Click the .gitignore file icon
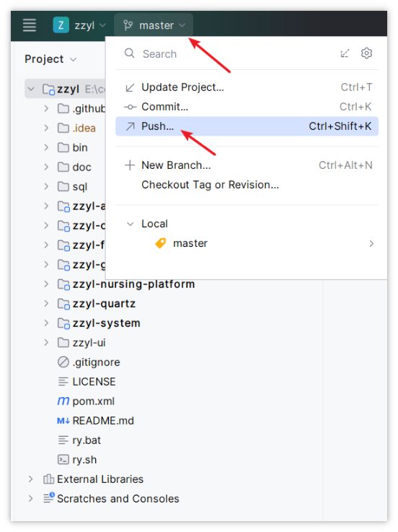Image resolution: width=398 pixels, height=532 pixels. 63,362
